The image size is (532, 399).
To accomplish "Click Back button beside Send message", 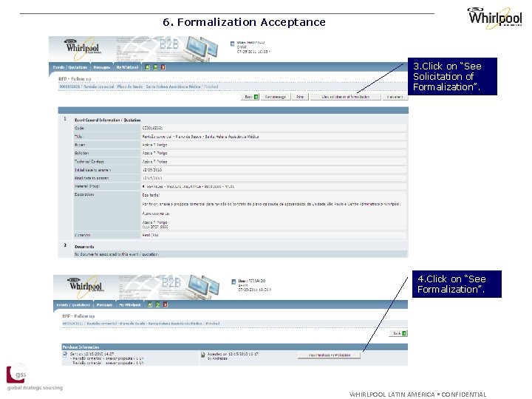I will 250,97.
